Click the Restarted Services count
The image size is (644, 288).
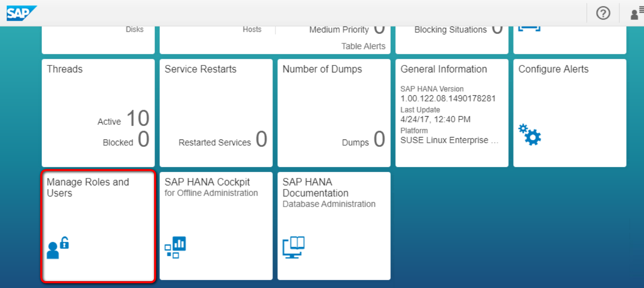pyautogui.click(x=262, y=139)
